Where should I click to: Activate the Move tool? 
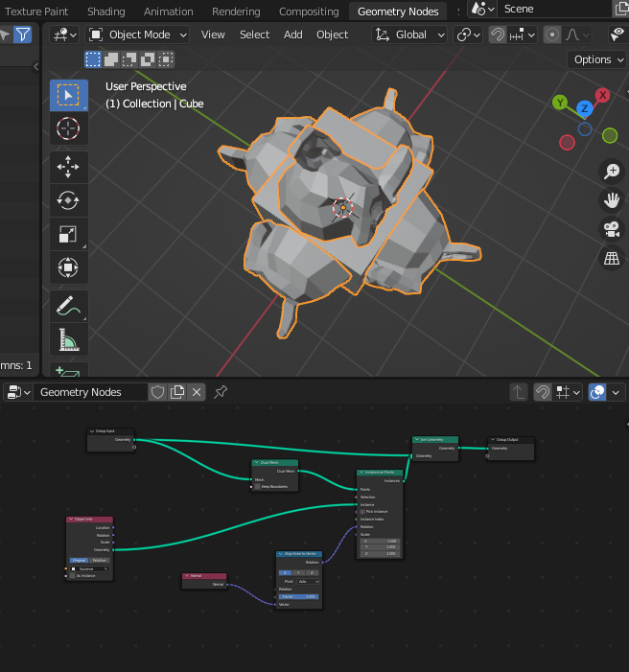click(x=68, y=167)
